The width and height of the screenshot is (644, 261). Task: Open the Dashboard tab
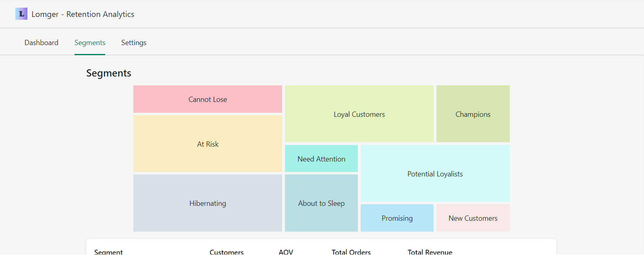pyautogui.click(x=42, y=43)
